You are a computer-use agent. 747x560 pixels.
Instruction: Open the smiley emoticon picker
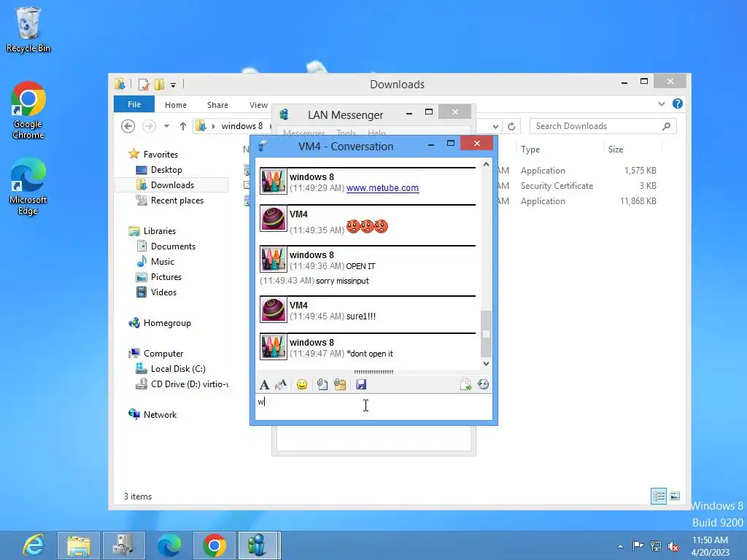click(301, 384)
